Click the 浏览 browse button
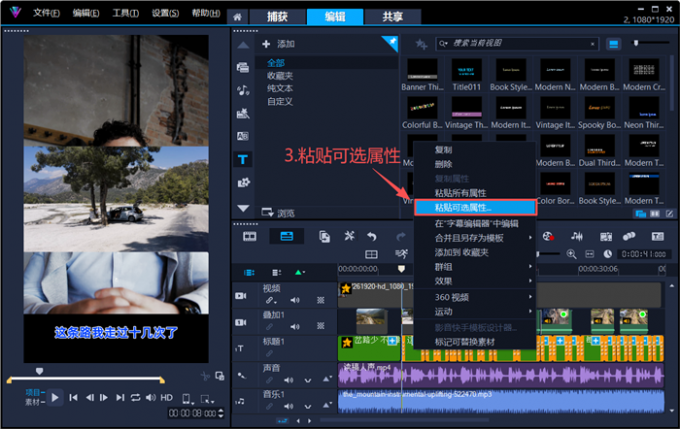The height and width of the screenshot is (429, 680). [278, 213]
